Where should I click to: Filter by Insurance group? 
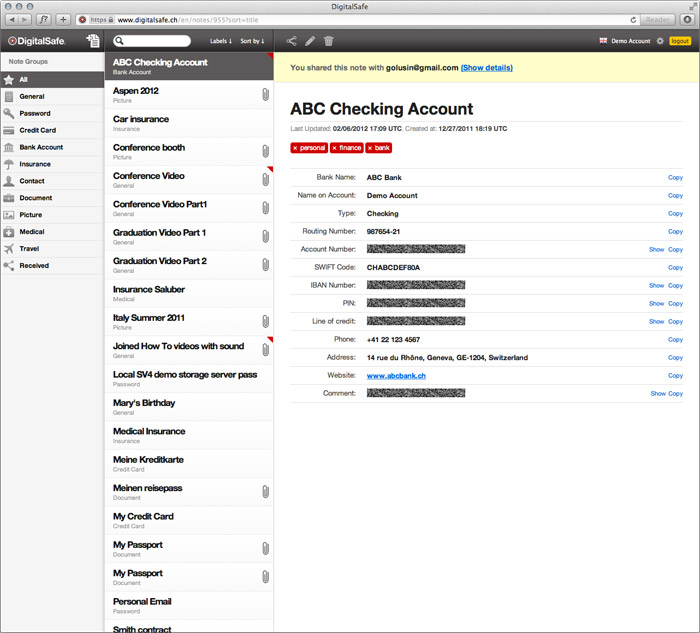tap(52, 164)
